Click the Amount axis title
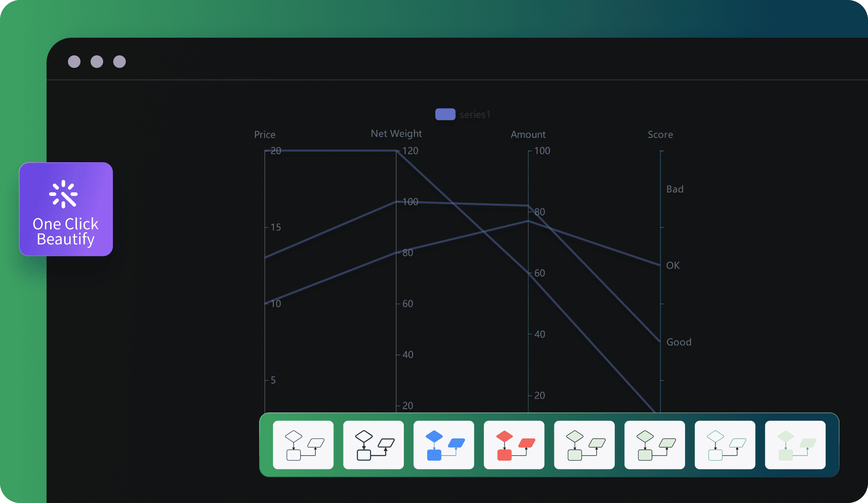 [x=528, y=135]
